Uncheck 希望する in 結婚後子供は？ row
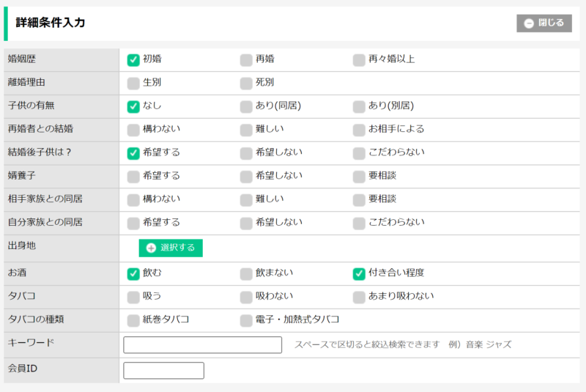This screenshot has height=392, width=586. coord(133,154)
